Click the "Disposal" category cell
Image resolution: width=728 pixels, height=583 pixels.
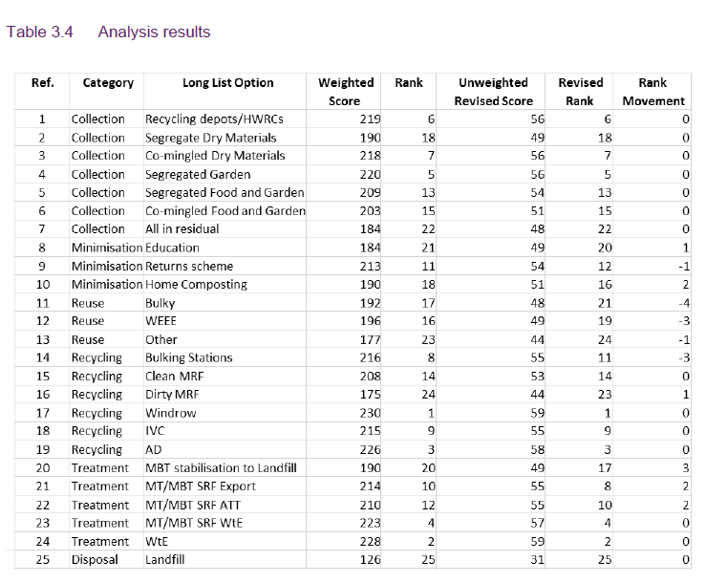point(95,560)
